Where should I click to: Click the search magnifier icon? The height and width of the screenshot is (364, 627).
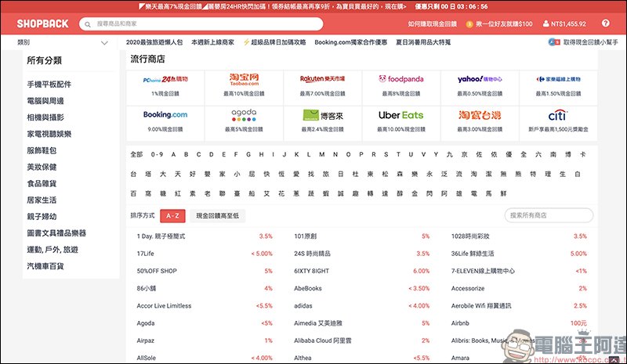point(88,24)
